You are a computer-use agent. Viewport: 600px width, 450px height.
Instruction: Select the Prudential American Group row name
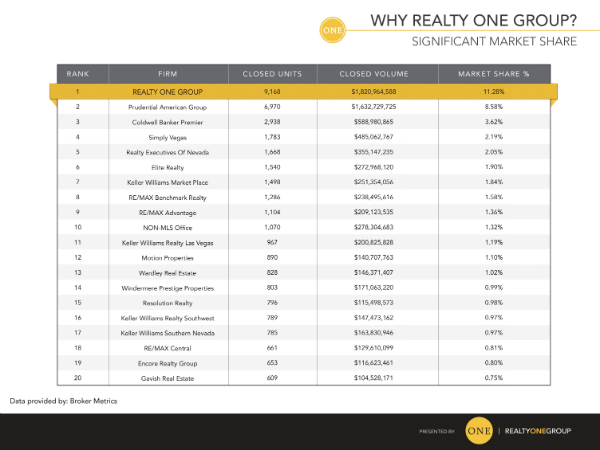(x=168, y=107)
